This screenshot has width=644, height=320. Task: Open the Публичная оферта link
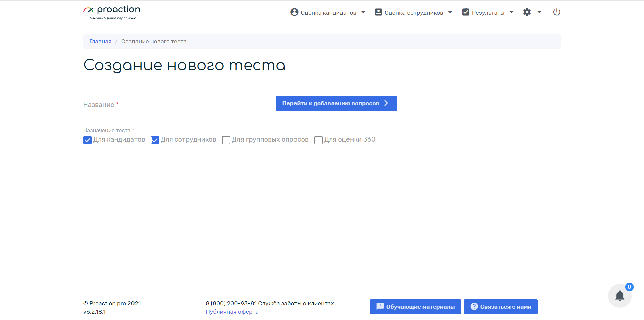click(232, 312)
